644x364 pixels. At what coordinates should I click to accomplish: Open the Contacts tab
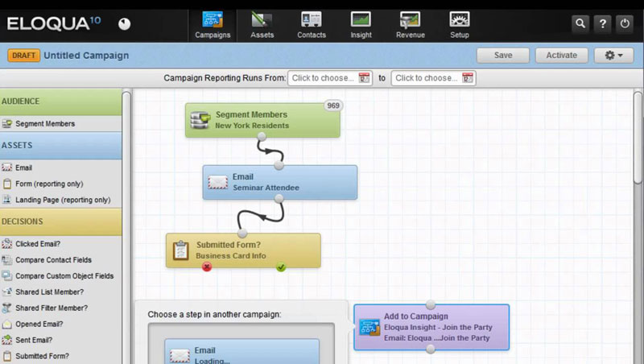click(x=312, y=26)
